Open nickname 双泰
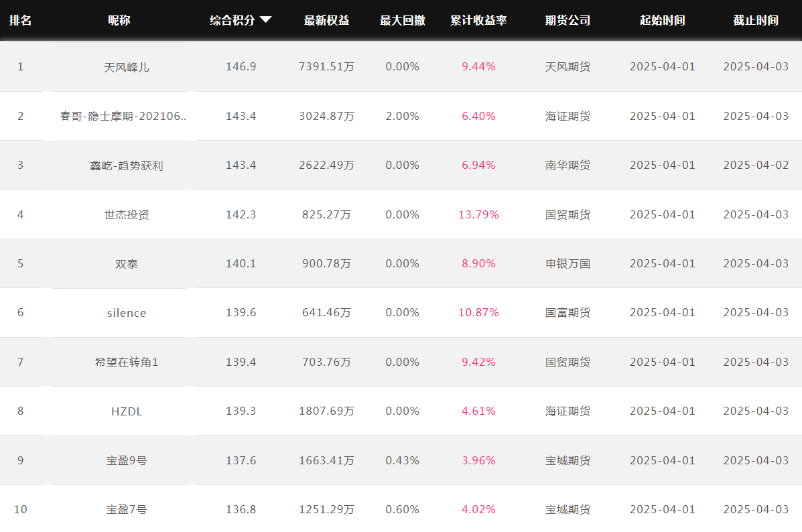 [127, 264]
